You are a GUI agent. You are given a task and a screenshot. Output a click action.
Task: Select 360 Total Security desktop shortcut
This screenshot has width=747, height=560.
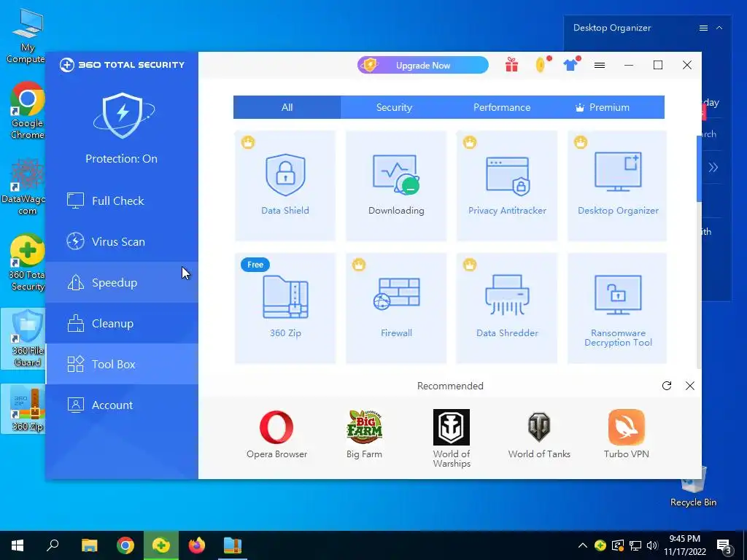coord(27,262)
